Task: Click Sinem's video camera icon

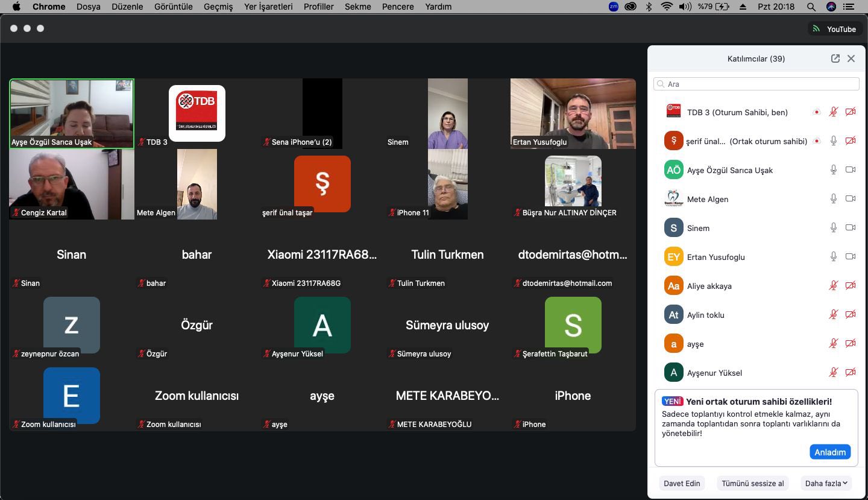Action: (x=851, y=228)
